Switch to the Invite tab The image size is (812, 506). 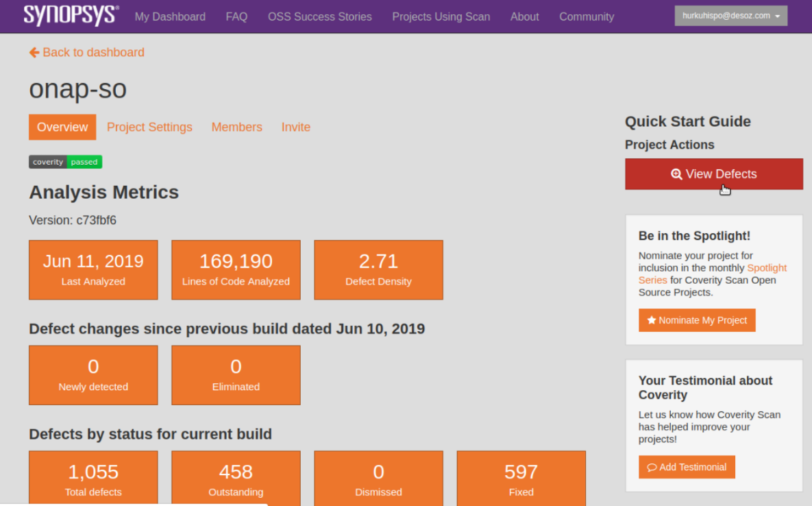296,127
